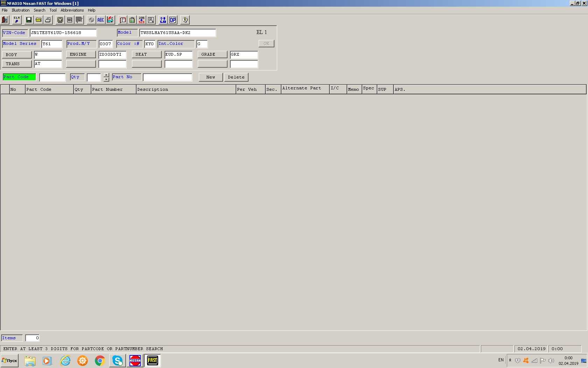This screenshot has width=588, height=368.
Task: Click the New button
Action: (211, 77)
